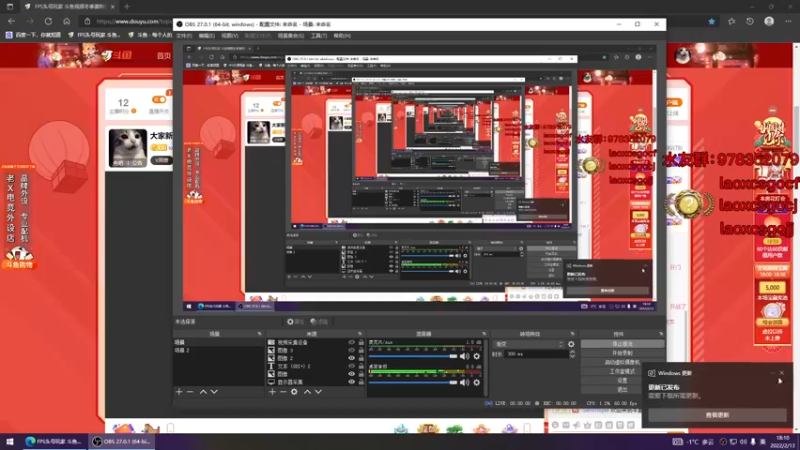Pop out the 来源 dock via header icon
The width and height of the screenshot is (800, 450).
pos(360,334)
